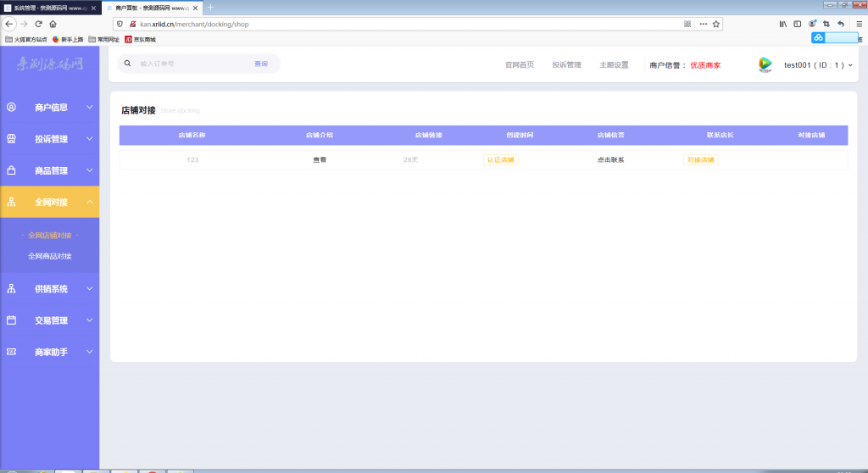Switch to the 系统管理 browser tab

[x=49, y=7]
